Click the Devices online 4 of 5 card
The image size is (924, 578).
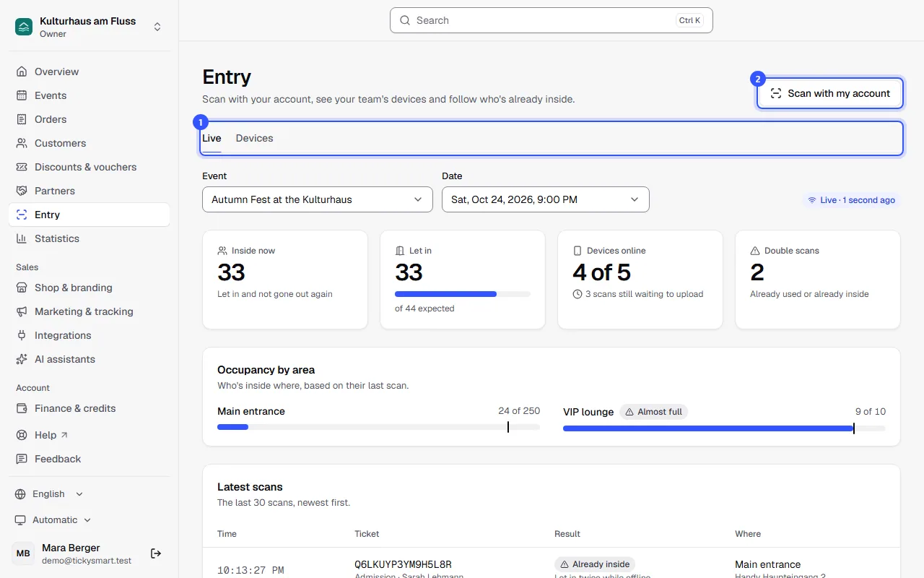640,280
